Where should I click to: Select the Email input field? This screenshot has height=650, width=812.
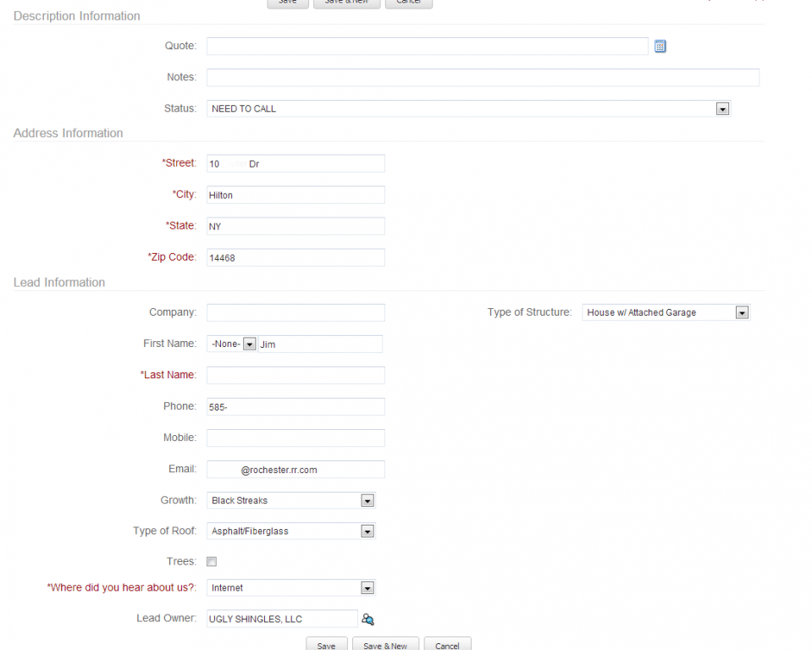pyautogui.click(x=296, y=470)
